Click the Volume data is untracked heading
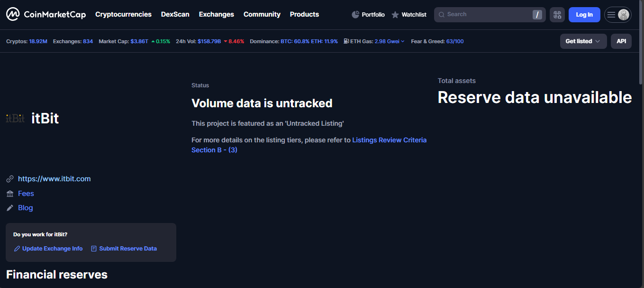Image resolution: width=644 pixels, height=288 pixels. pyautogui.click(x=262, y=103)
